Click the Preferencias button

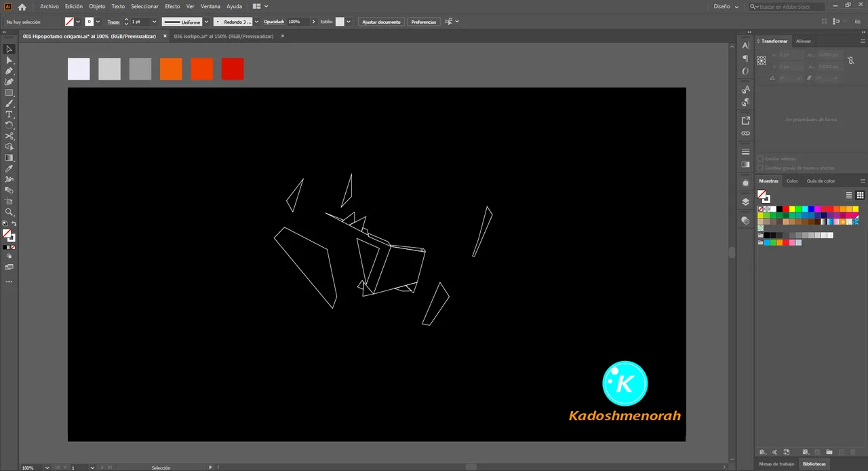coord(423,22)
